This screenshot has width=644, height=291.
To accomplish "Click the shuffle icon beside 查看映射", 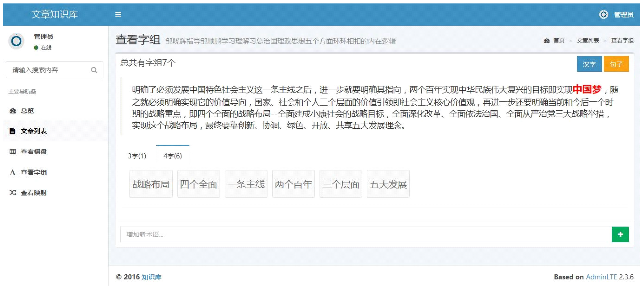I will click(13, 193).
